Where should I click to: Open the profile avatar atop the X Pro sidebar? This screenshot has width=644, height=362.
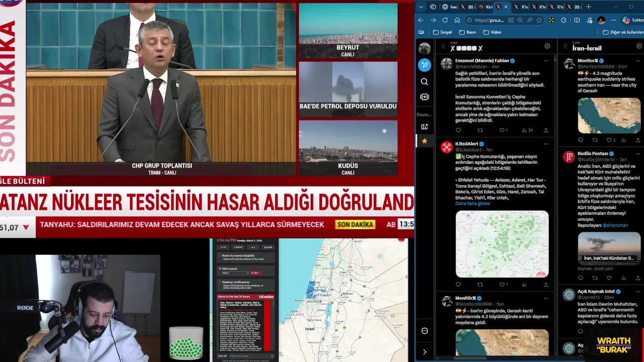click(x=425, y=48)
